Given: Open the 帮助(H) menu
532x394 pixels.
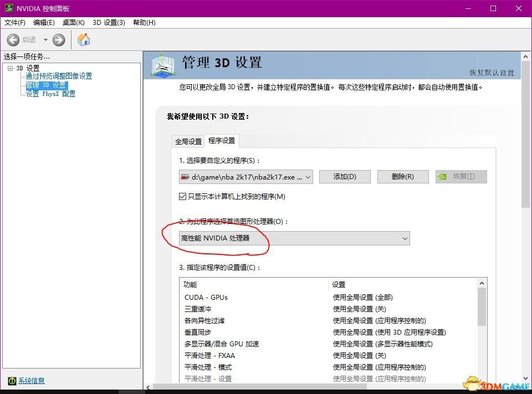Looking at the screenshot, I should 144,23.
